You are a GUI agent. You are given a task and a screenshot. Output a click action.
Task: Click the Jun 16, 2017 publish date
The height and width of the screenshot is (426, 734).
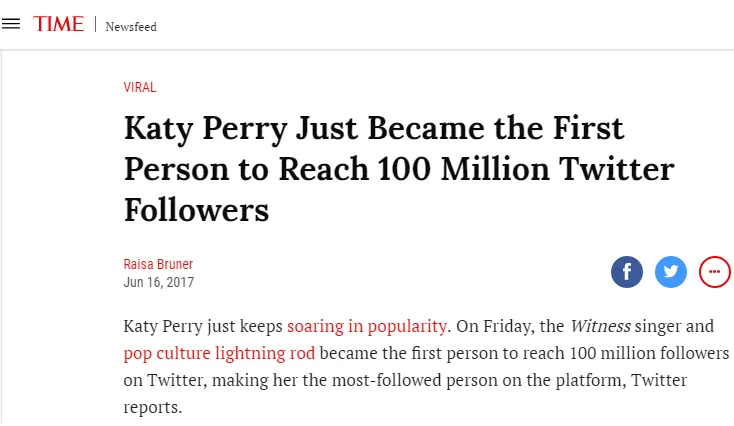tap(159, 282)
